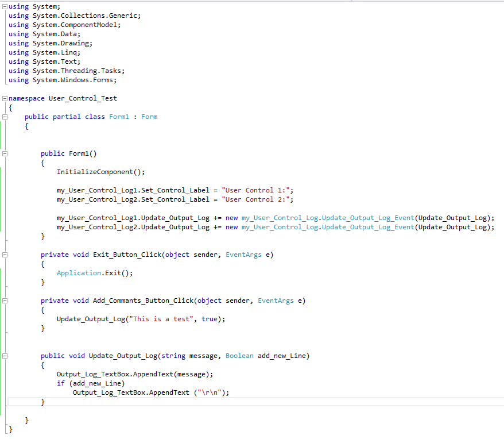Click the "This is a test" string literal
This screenshot has width=504, height=439.
pos(161,319)
